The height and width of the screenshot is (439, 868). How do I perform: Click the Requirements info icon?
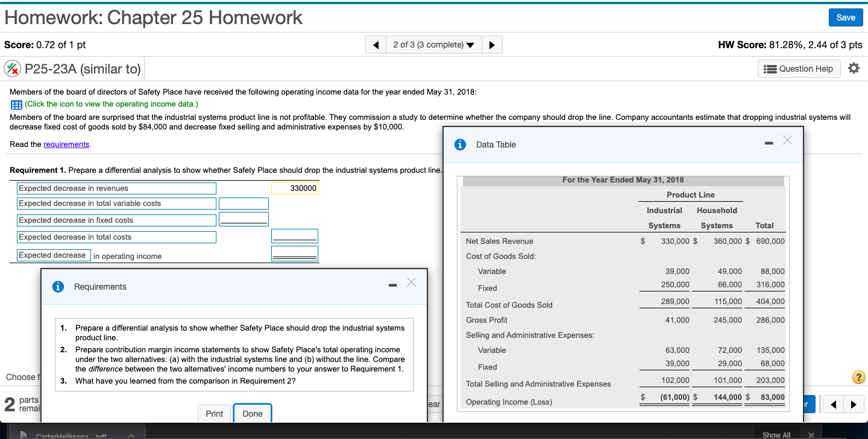(58, 287)
